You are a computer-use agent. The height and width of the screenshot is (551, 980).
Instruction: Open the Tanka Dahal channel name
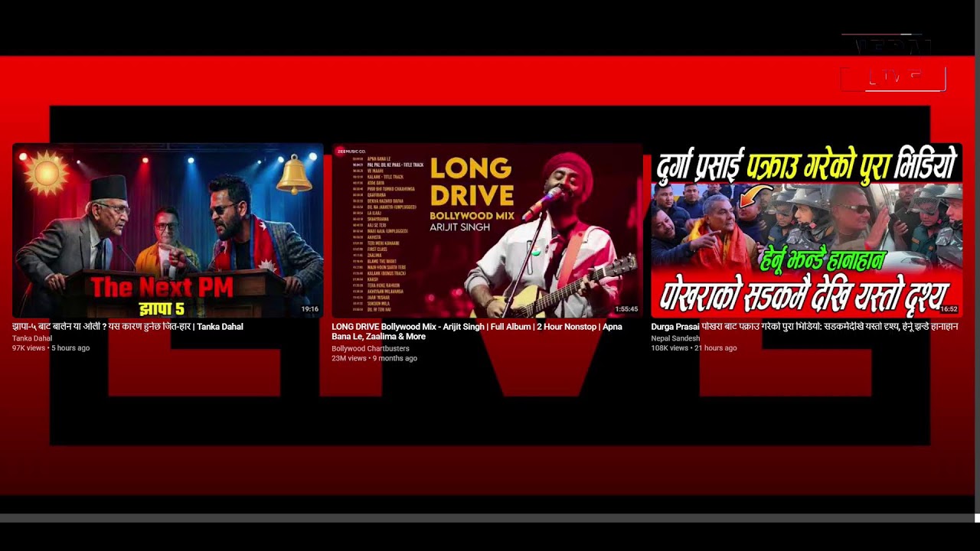[32, 338]
